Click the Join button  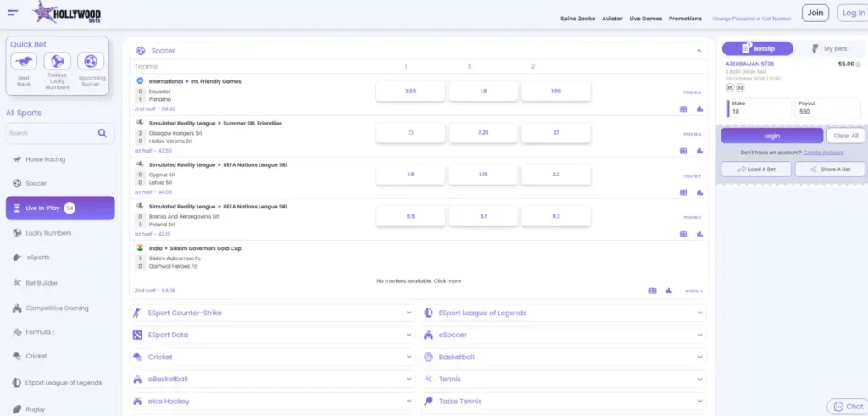coord(815,13)
